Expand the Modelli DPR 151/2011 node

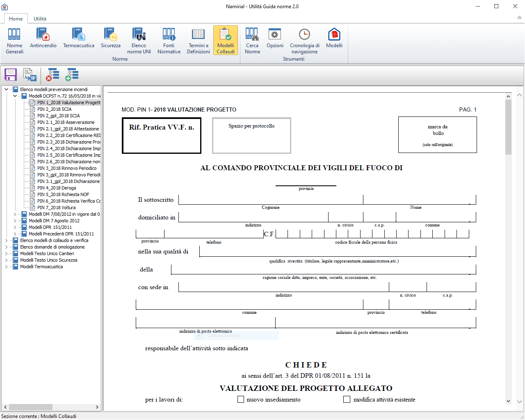point(15,227)
